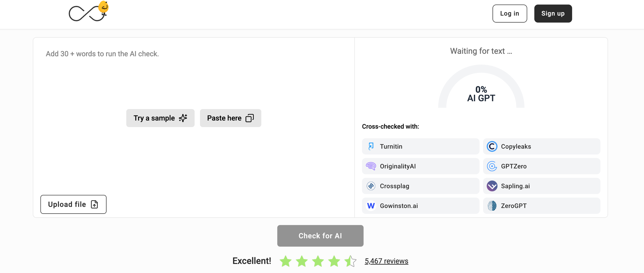Click the Sapling.ai purple icon
The width and height of the screenshot is (644, 273).
tap(492, 186)
